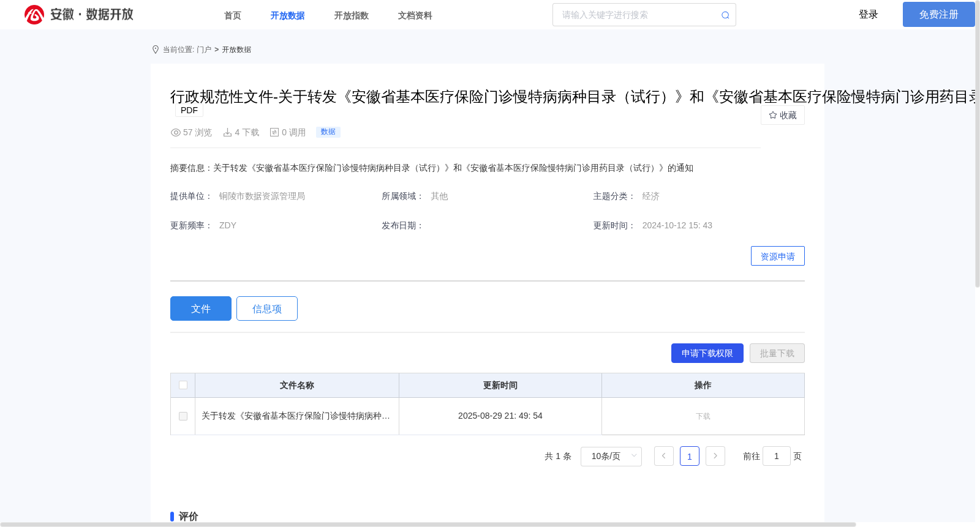Screen dimensions: 980x527
Task: Click the 经济 topic category value
Action: pyautogui.click(x=651, y=196)
